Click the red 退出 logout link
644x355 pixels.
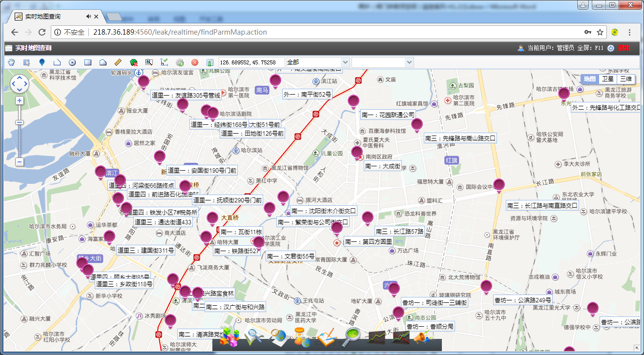[x=623, y=48]
